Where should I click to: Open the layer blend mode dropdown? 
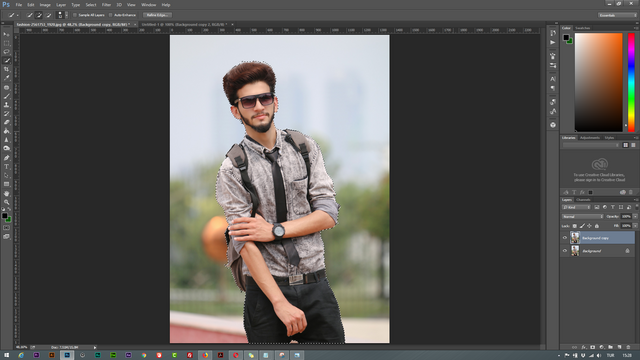pos(582,216)
